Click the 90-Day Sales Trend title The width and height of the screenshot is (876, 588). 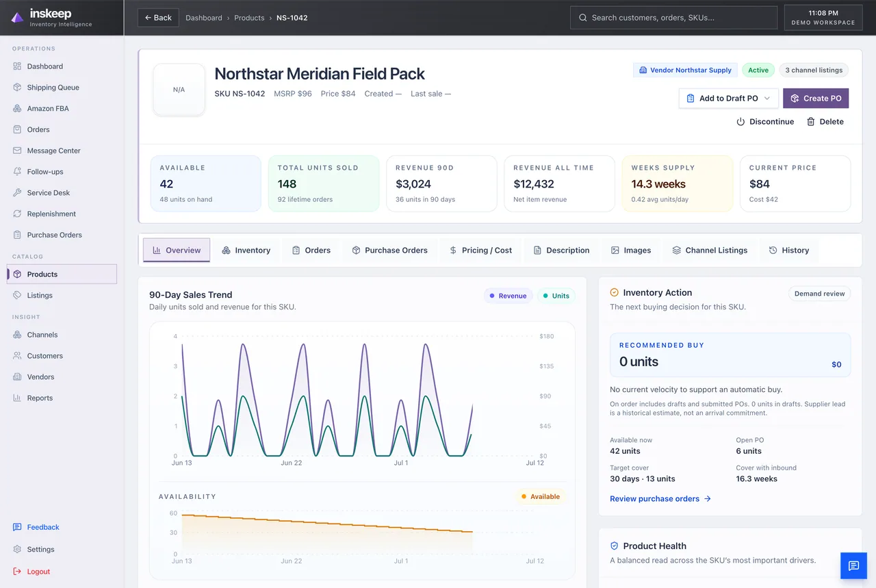(190, 295)
